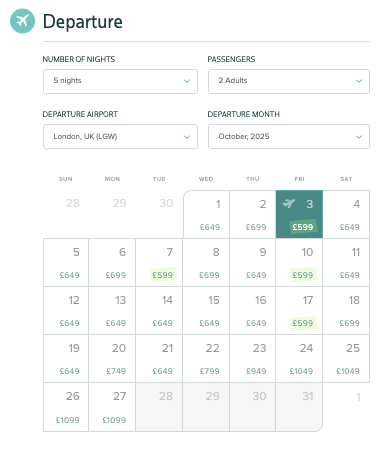Viewport: 392px width, 452px height.
Task: Select October 5 departure at £649
Action: pyautogui.click(x=66, y=262)
